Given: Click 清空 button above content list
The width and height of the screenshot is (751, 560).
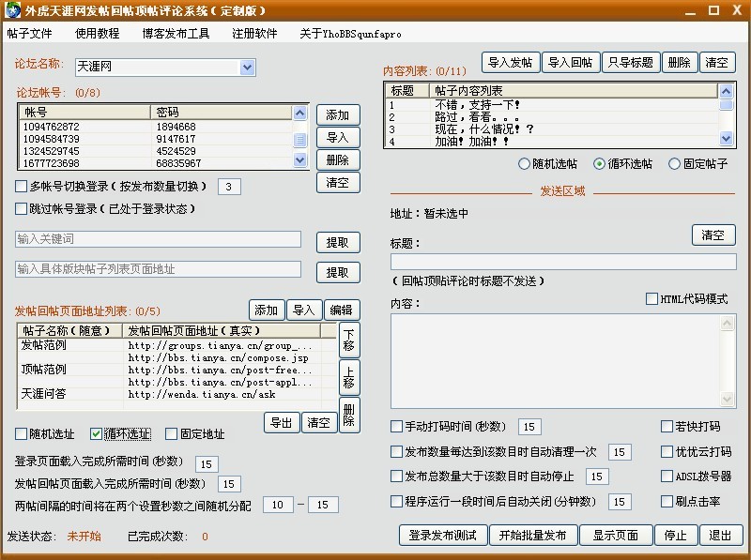Looking at the screenshot, I should pos(717,62).
